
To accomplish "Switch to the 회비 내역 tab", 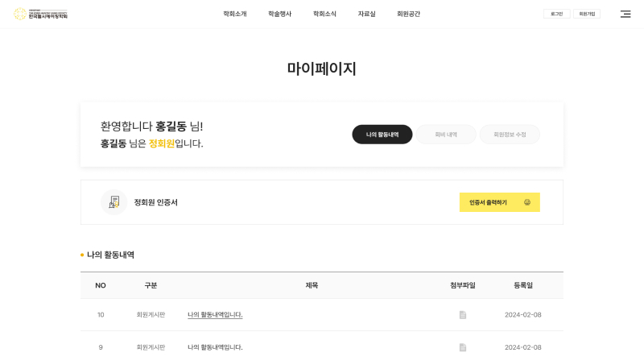I will pyautogui.click(x=446, y=135).
